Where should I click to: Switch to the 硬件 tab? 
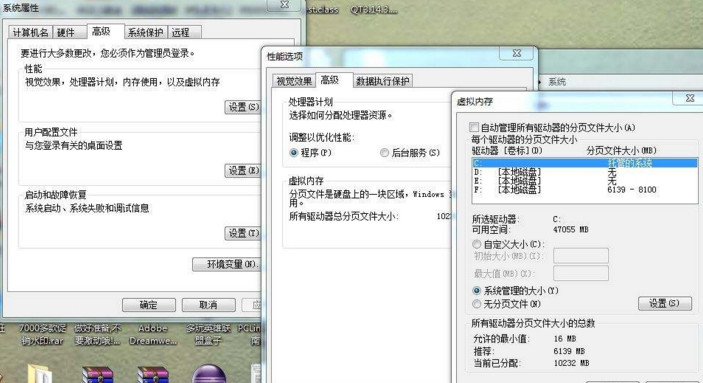[69, 32]
